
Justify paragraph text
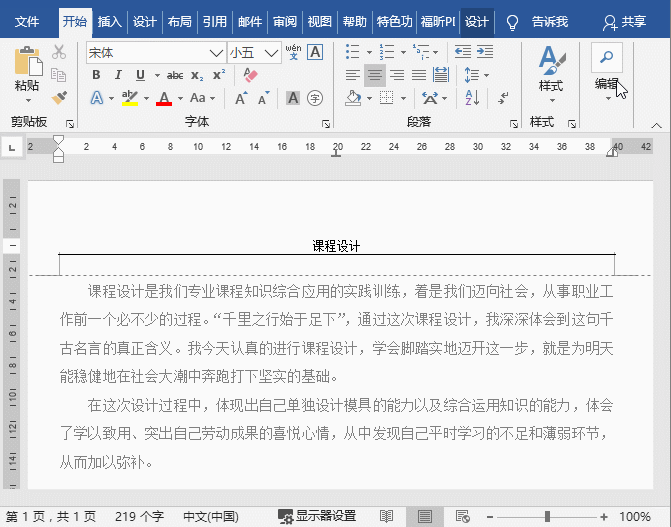click(419, 75)
